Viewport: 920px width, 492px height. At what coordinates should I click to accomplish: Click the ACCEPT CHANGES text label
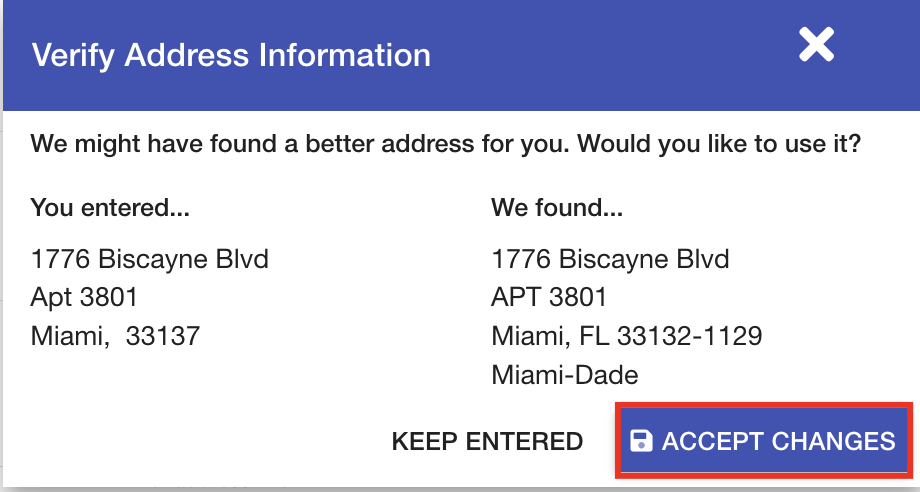click(x=779, y=441)
